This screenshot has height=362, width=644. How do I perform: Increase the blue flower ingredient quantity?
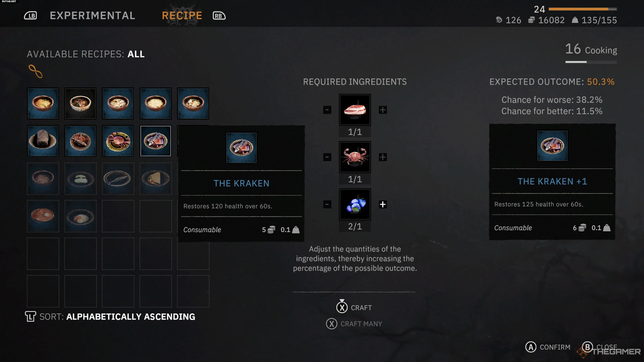tap(383, 204)
